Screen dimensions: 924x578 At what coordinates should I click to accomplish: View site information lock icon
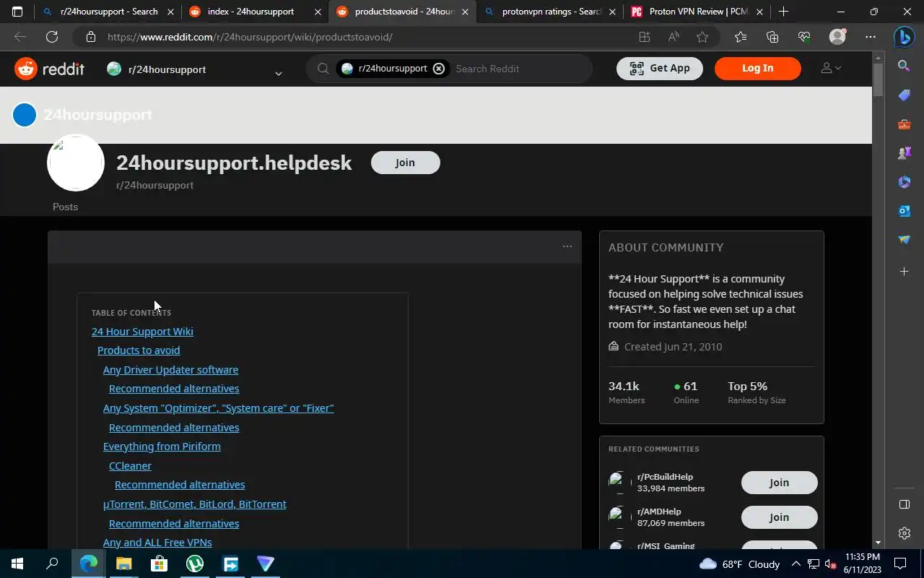point(90,37)
